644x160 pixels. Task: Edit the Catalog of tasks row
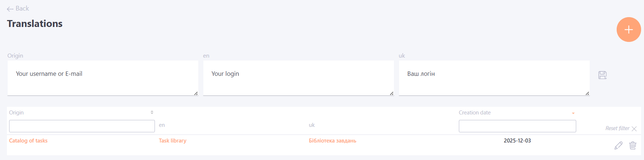(618, 145)
